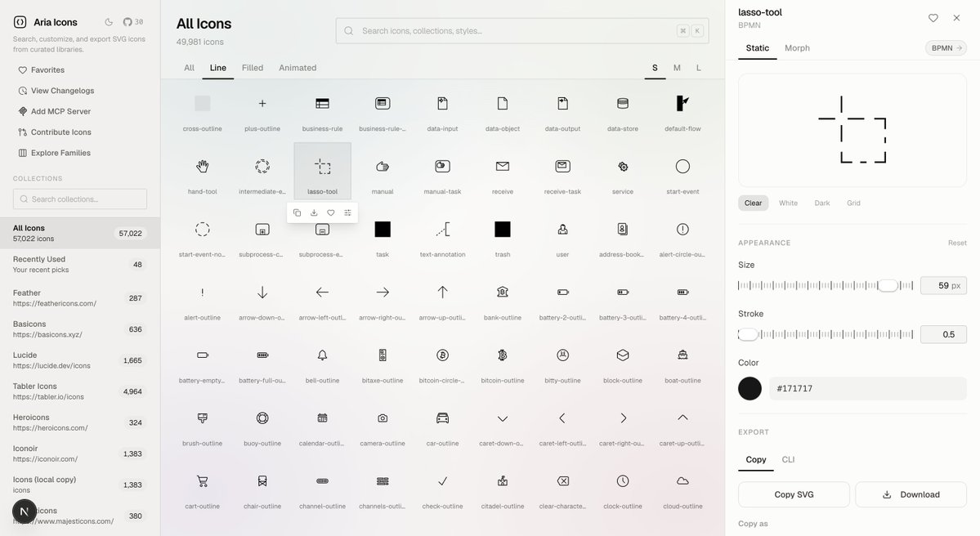Reset appearance settings

click(x=957, y=243)
